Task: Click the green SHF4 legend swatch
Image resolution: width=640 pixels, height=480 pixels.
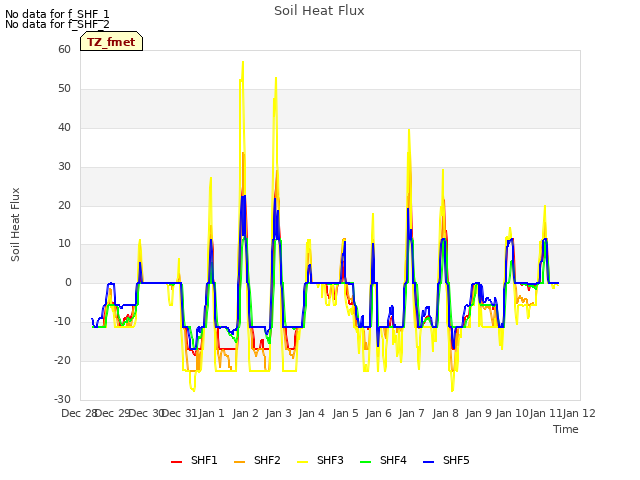Action: tap(366, 462)
